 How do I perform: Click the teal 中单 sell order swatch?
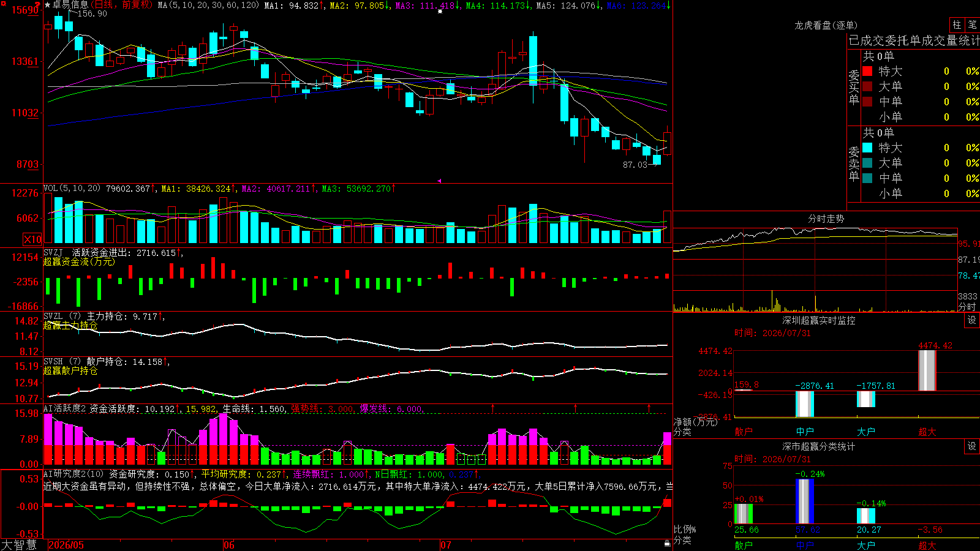(867, 178)
